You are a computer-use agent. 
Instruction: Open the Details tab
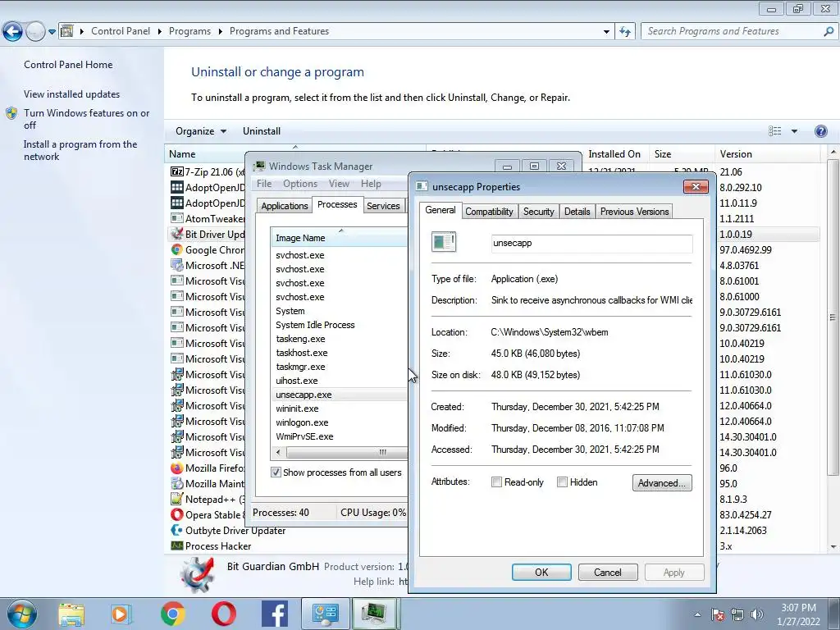[577, 212]
